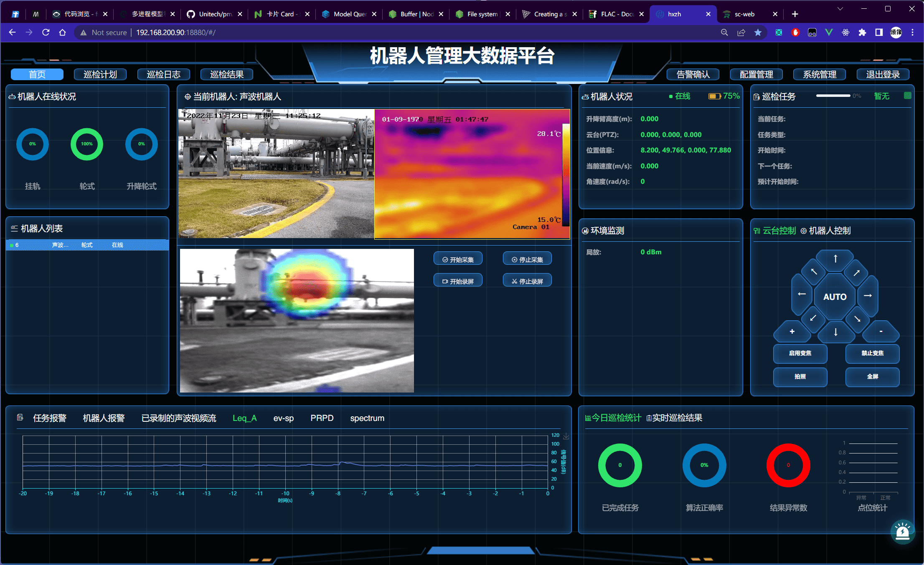The height and width of the screenshot is (565, 924).
Task: Open 告警确认 navigation tab
Action: click(693, 74)
